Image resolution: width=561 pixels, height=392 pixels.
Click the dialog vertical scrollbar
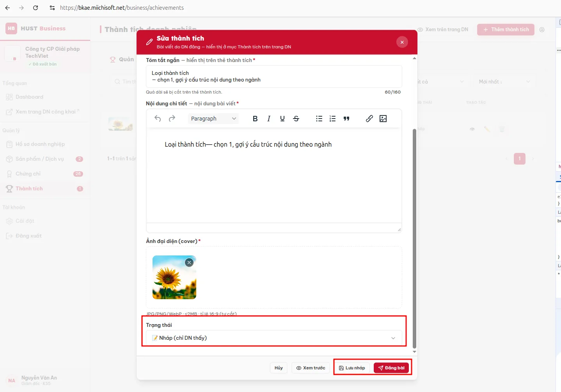click(414, 238)
